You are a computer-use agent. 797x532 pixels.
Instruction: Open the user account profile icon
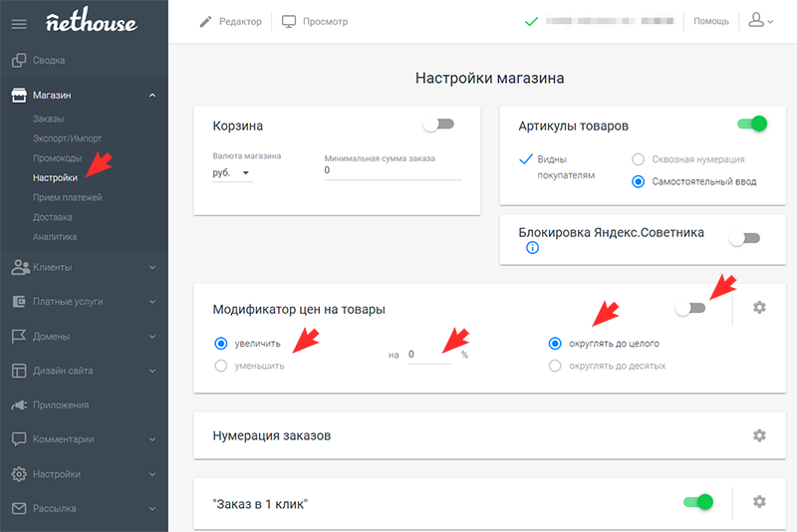coord(760,21)
